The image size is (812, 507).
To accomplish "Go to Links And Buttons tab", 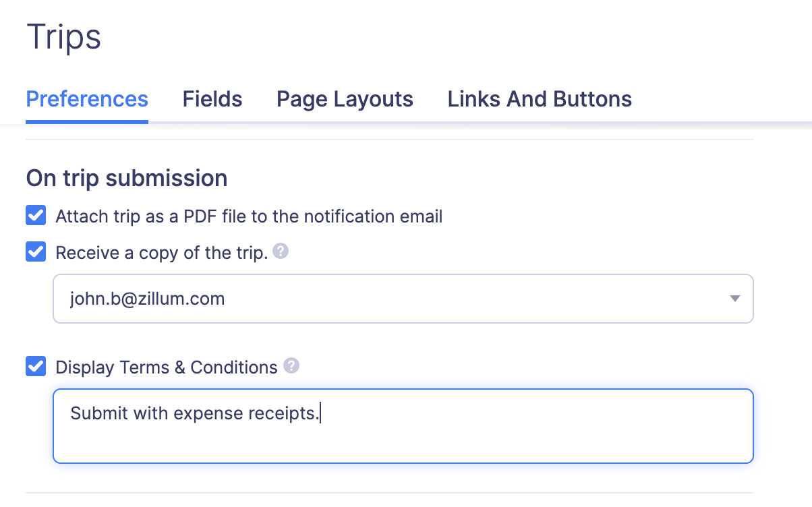I will pos(540,99).
